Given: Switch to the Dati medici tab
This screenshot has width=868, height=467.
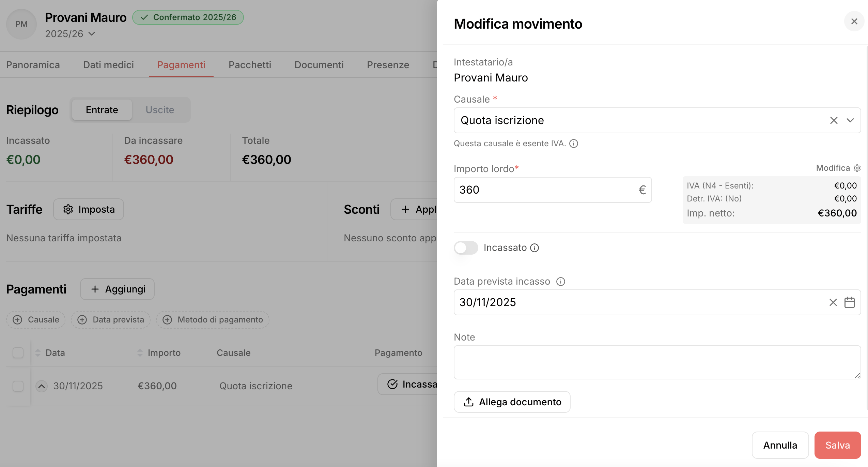Looking at the screenshot, I should pos(108,65).
